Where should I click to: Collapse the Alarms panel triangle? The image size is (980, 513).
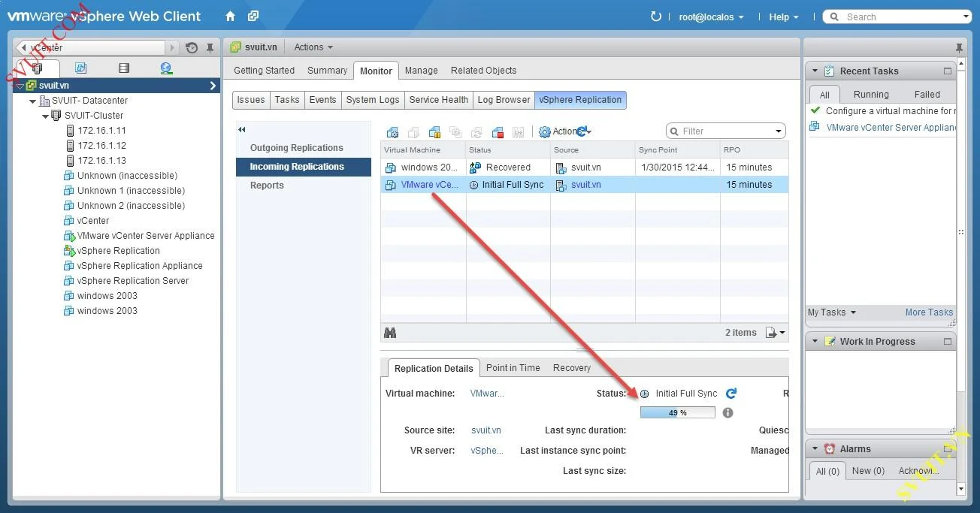coord(815,449)
